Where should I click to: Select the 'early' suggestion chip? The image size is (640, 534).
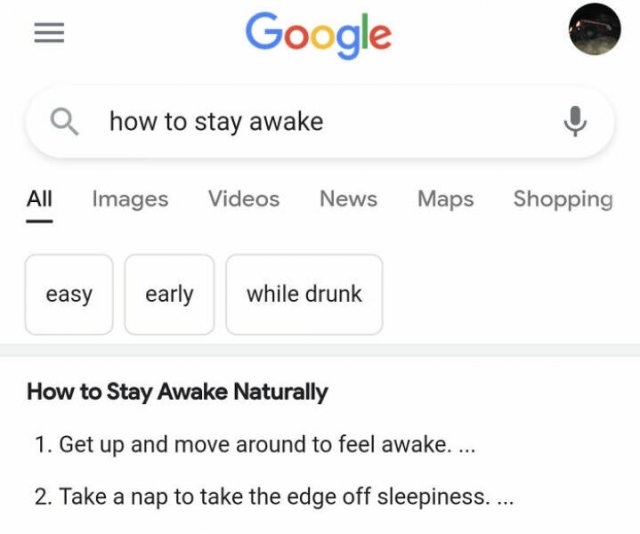(x=169, y=294)
